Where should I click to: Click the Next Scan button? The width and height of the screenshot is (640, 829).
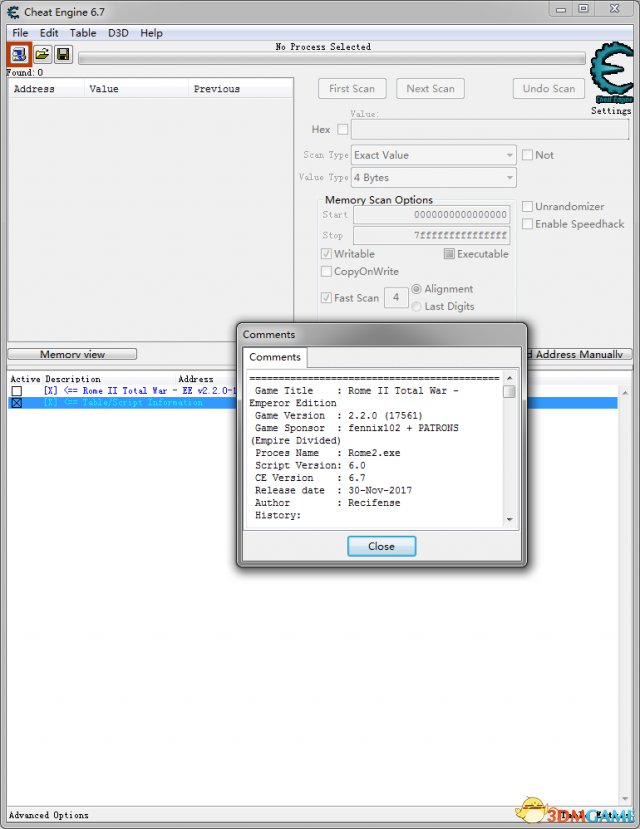[x=430, y=88]
